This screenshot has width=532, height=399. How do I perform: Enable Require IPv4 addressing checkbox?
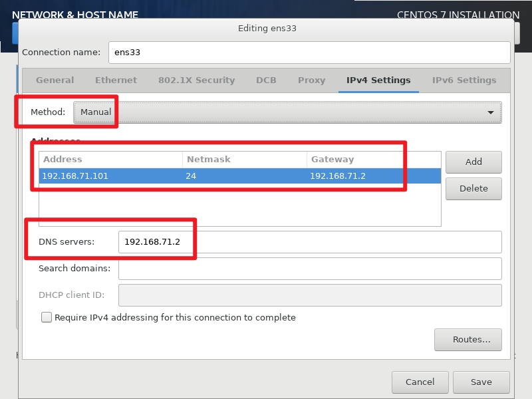pyautogui.click(x=47, y=318)
